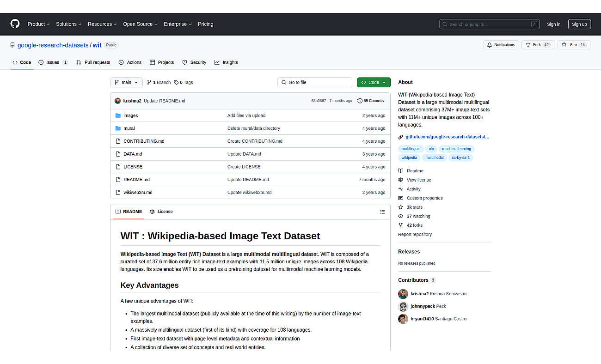Click the search or jump to field
The width and height of the screenshot is (601, 364).
pyautogui.click(x=489, y=24)
